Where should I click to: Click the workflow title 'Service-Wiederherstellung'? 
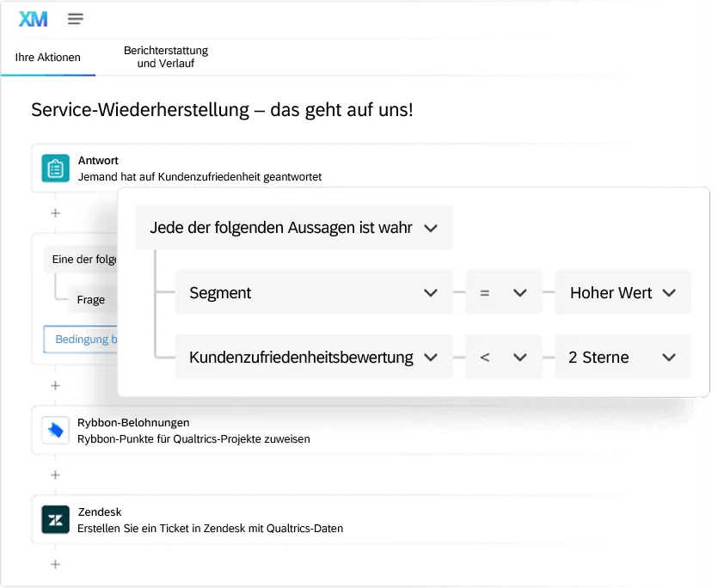pyautogui.click(x=140, y=110)
